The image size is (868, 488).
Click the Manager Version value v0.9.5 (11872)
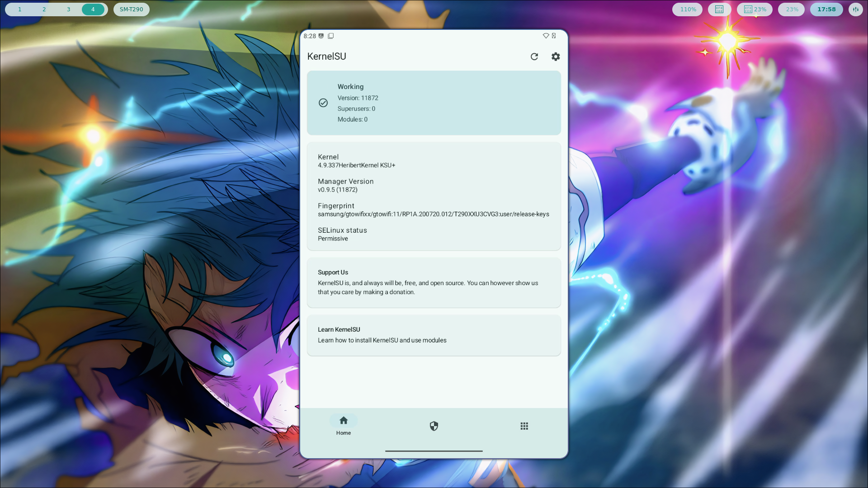tap(338, 190)
